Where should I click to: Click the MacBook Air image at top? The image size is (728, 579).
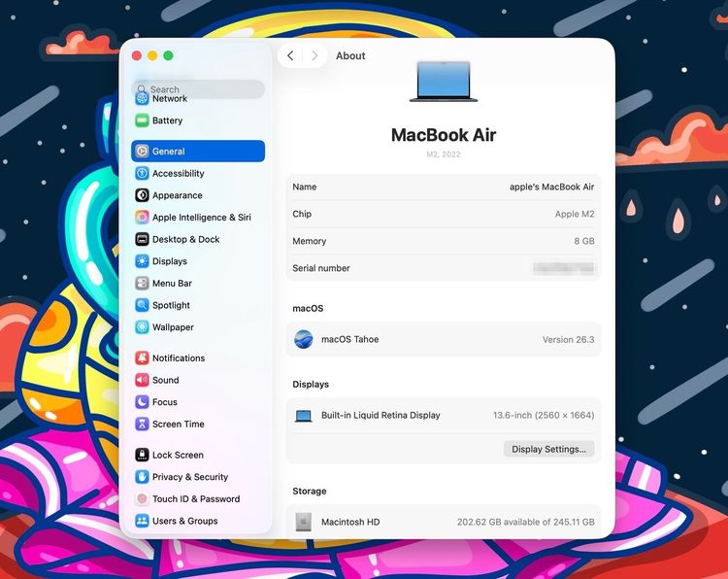[444, 82]
